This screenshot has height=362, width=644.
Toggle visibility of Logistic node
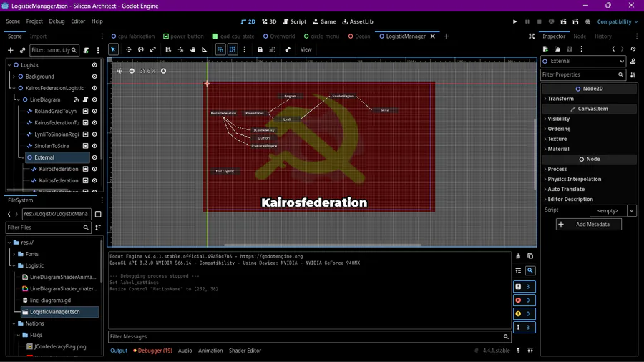[x=94, y=65]
